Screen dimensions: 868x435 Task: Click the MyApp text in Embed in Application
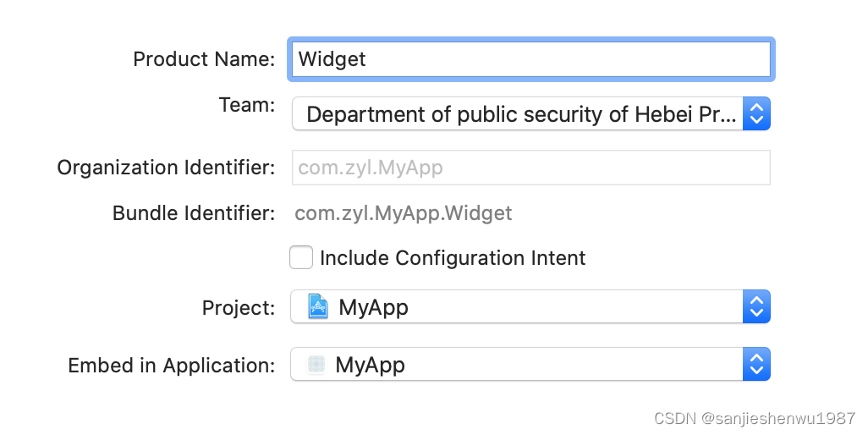coord(371,365)
